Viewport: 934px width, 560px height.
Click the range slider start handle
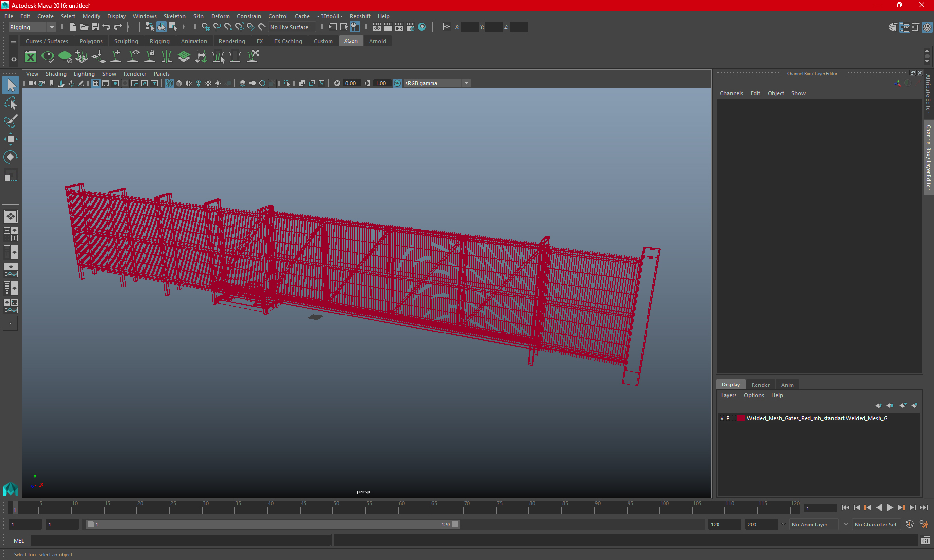click(90, 525)
